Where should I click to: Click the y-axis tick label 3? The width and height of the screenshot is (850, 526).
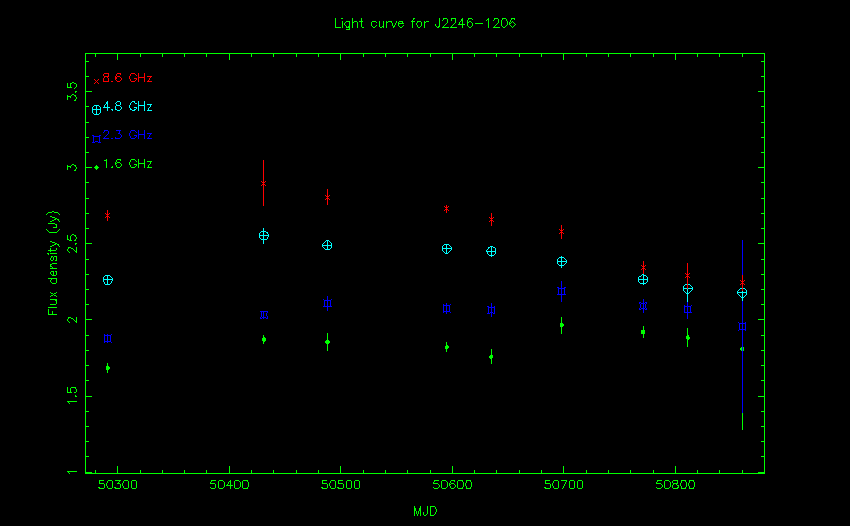click(x=72, y=168)
